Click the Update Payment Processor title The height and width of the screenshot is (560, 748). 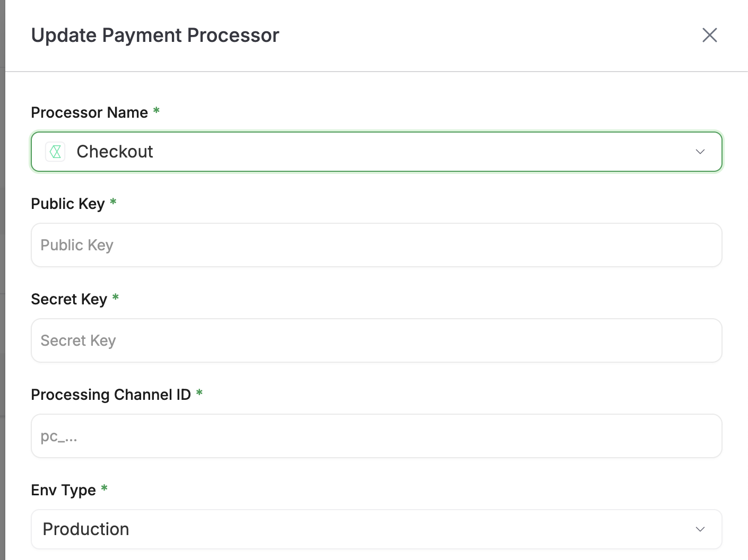point(155,36)
